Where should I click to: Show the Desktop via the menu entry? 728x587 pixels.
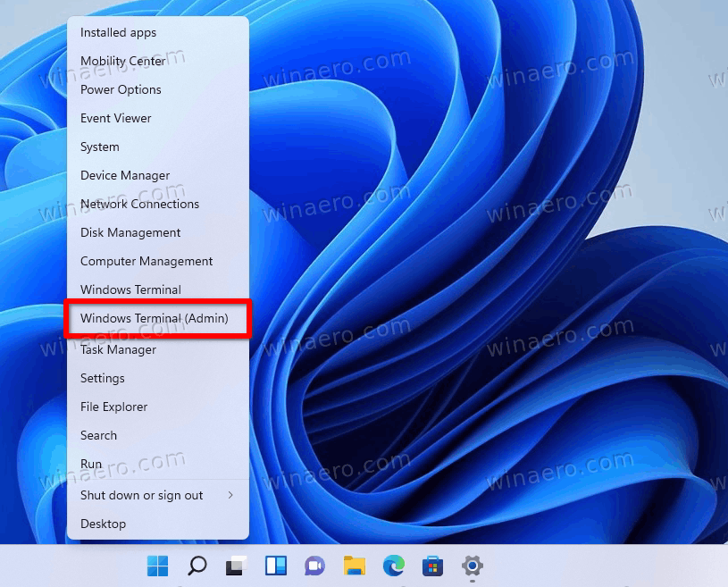pyautogui.click(x=158, y=524)
